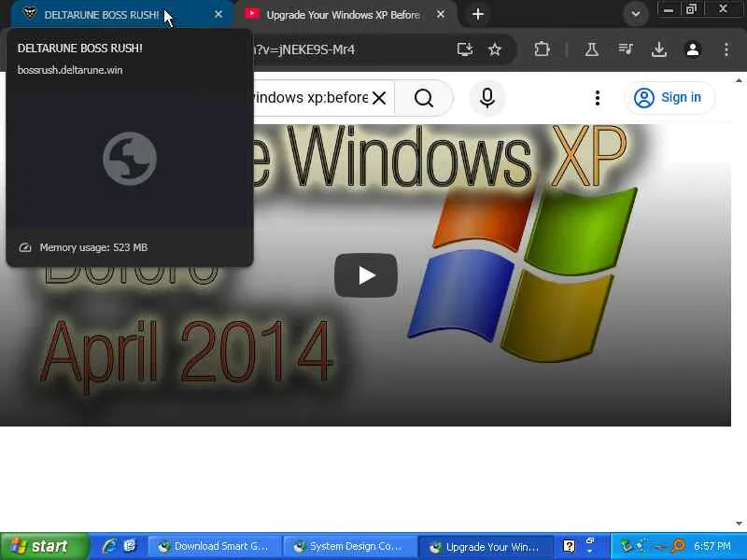
Task: Open a new browser tab
Action: click(478, 14)
